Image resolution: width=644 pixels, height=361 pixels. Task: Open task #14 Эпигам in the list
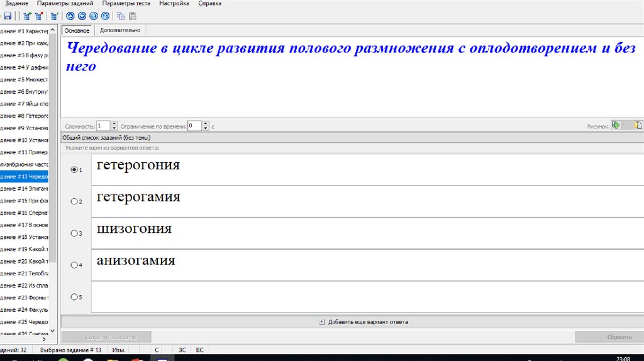pyautogui.click(x=25, y=189)
